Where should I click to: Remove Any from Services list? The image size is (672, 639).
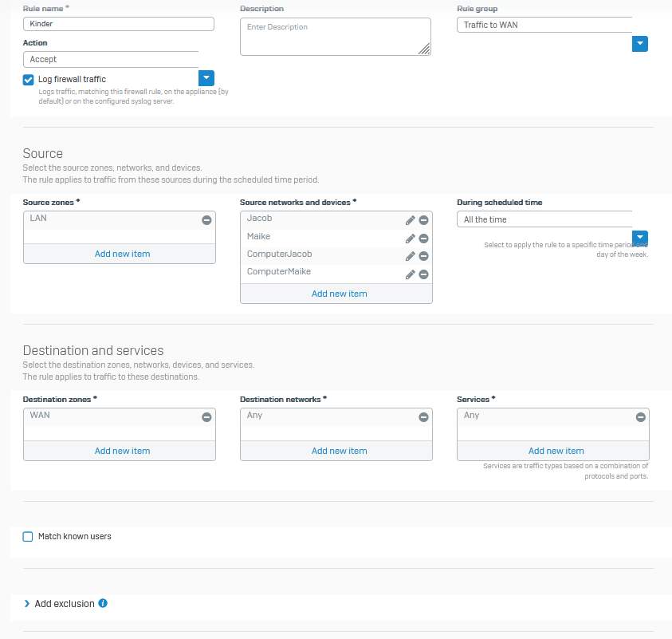[640, 417]
